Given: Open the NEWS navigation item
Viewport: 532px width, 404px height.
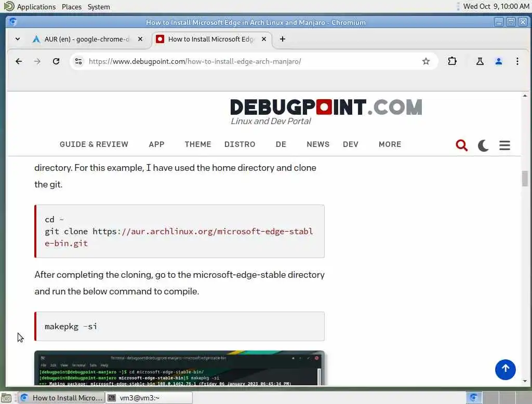Looking at the screenshot, I should 318,144.
